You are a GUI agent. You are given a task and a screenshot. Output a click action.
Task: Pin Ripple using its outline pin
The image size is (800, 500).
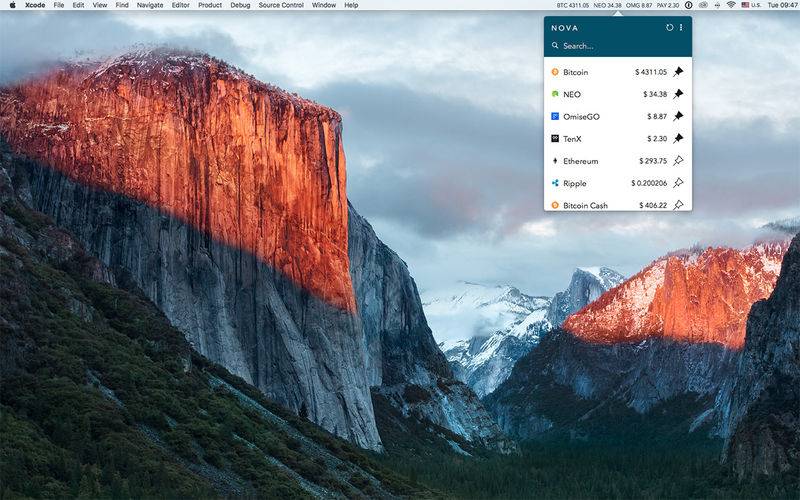tap(678, 183)
